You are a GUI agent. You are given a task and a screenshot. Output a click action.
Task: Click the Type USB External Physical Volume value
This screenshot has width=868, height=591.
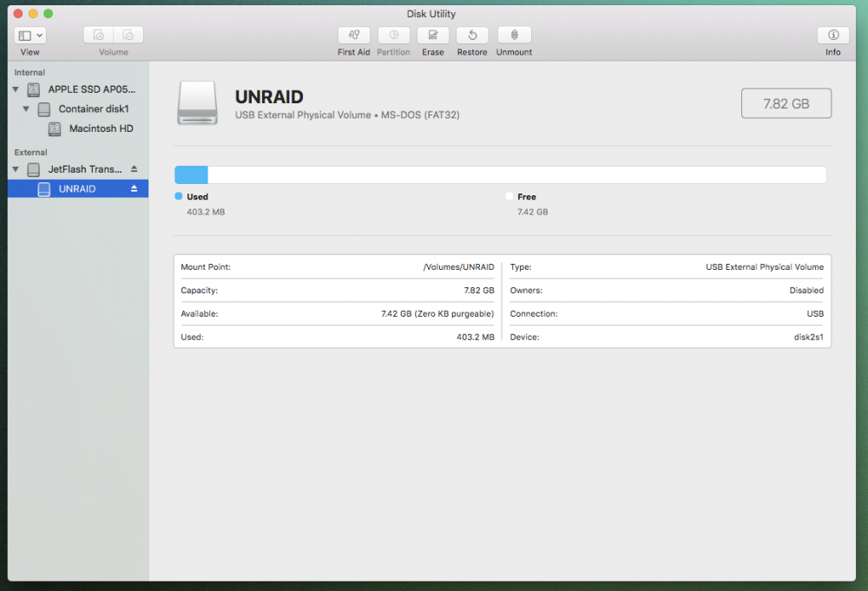765,266
